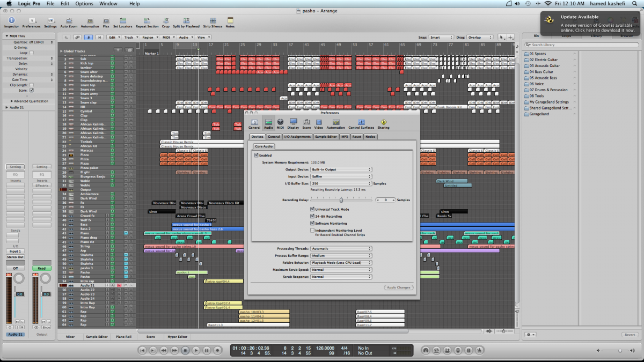Click the Recording Delay slider handle

[x=341, y=200]
